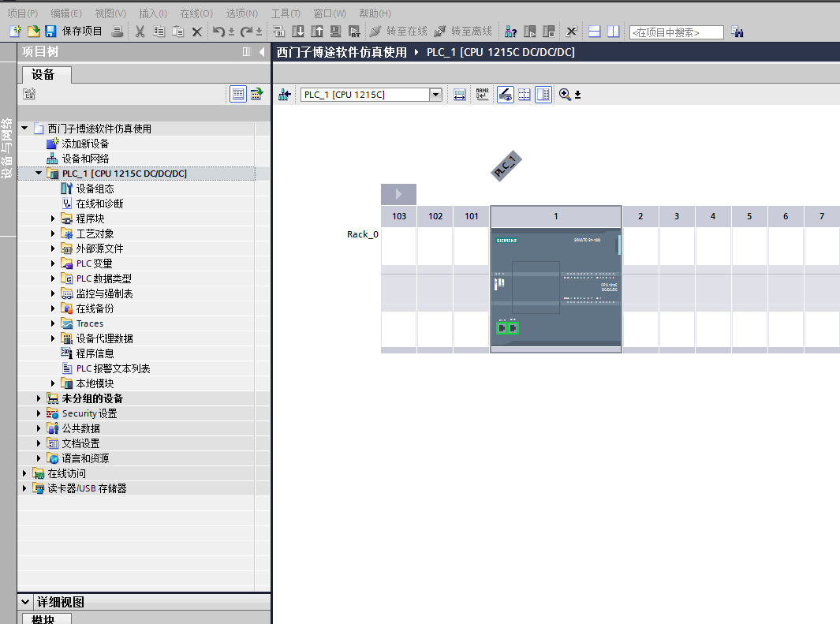Expand the PLC 变量 folder
The image size is (840, 624).
53,263
